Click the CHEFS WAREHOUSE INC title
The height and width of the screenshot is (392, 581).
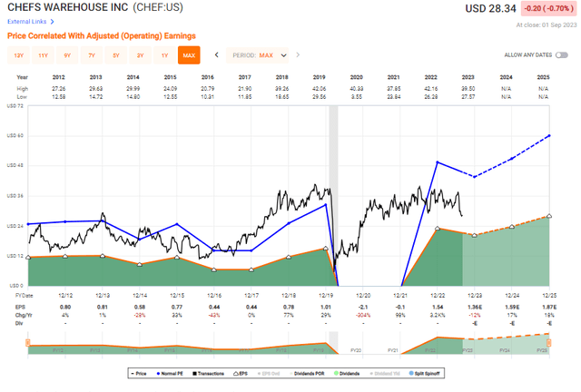point(68,7)
